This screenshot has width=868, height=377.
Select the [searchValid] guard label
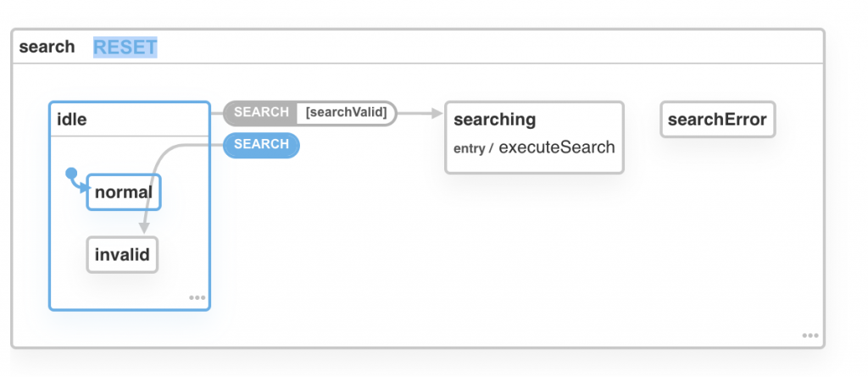tap(346, 113)
